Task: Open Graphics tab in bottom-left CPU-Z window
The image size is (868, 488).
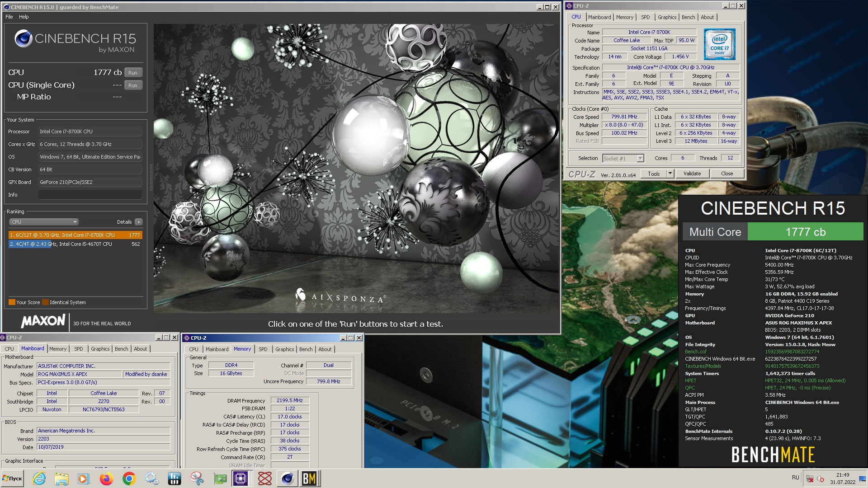Action: point(100,349)
